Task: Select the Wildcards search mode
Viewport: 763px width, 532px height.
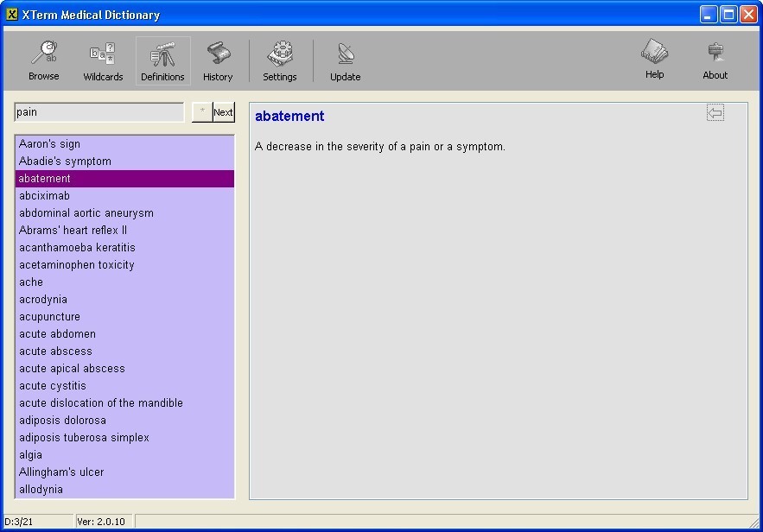Action: pyautogui.click(x=102, y=59)
